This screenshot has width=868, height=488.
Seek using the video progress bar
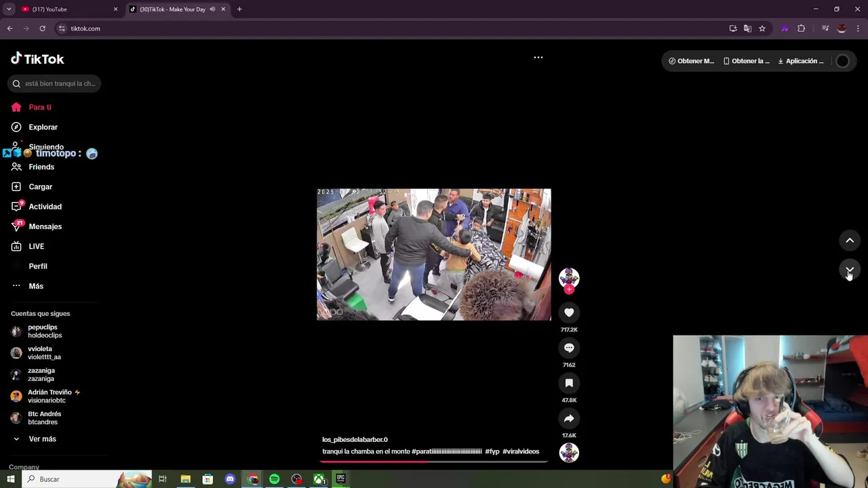tap(434, 462)
